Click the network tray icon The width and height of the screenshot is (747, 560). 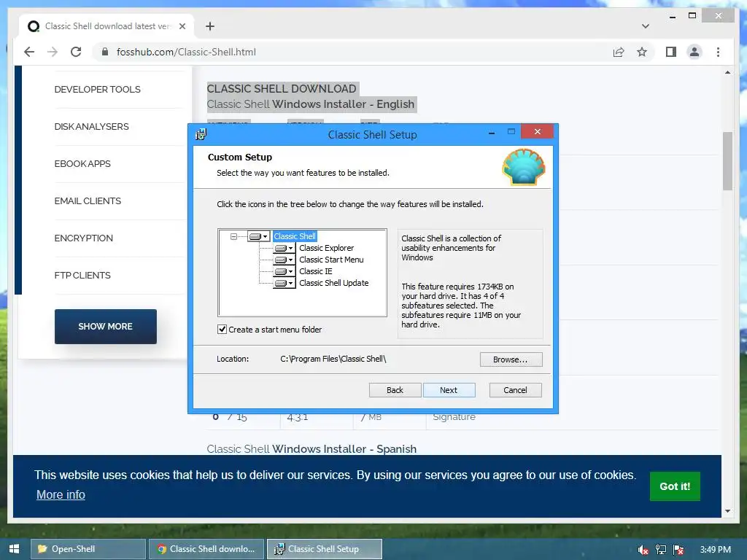[661, 550]
